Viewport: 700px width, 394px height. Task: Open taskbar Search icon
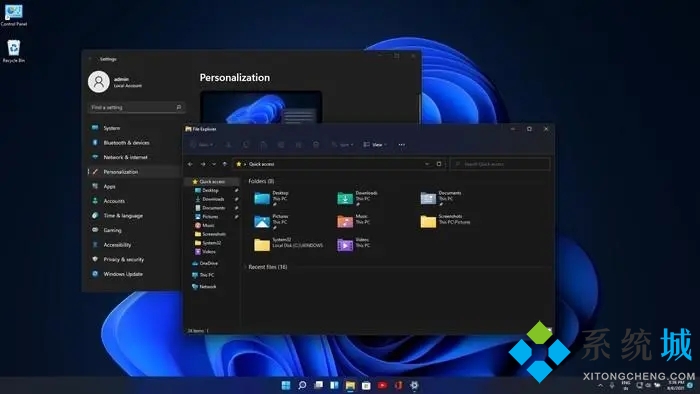tap(302, 385)
